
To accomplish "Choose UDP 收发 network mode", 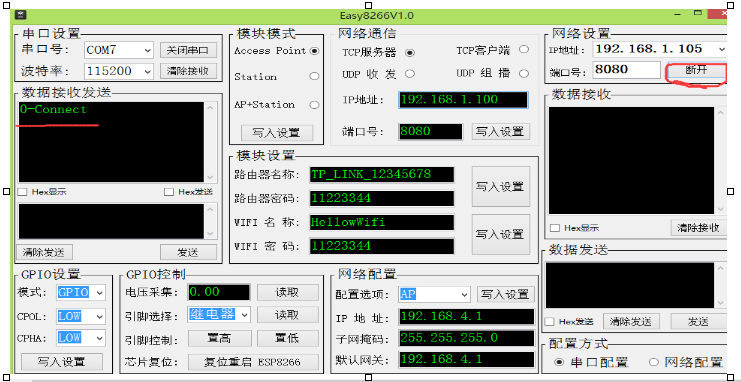I will click(x=410, y=74).
